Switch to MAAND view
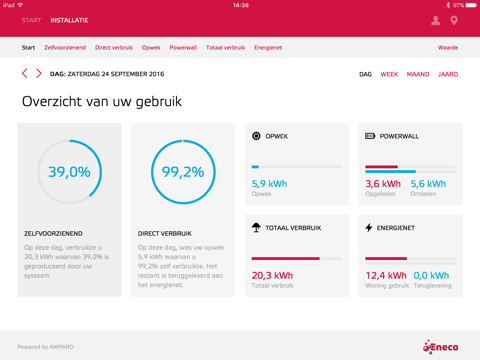 pyautogui.click(x=418, y=74)
